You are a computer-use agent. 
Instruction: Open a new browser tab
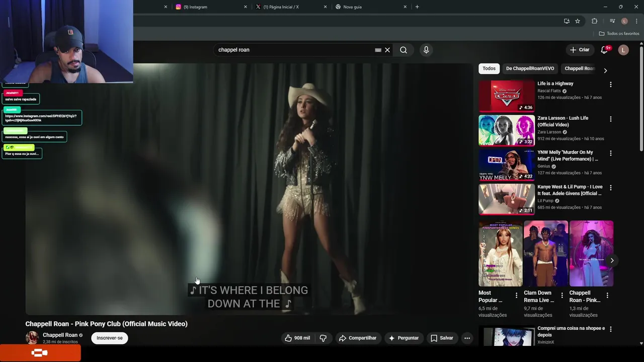(x=417, y=7)
